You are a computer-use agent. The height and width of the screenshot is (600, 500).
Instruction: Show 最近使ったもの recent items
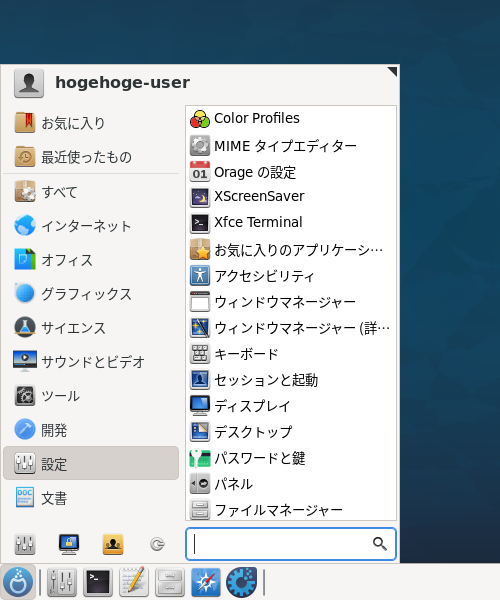(x=91, y=157)
